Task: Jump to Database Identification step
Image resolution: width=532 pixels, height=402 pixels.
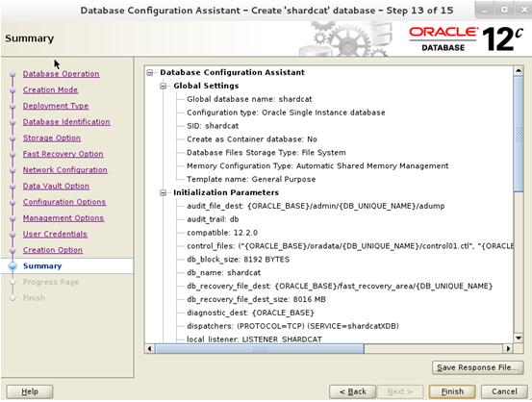Action: [66, 121]
